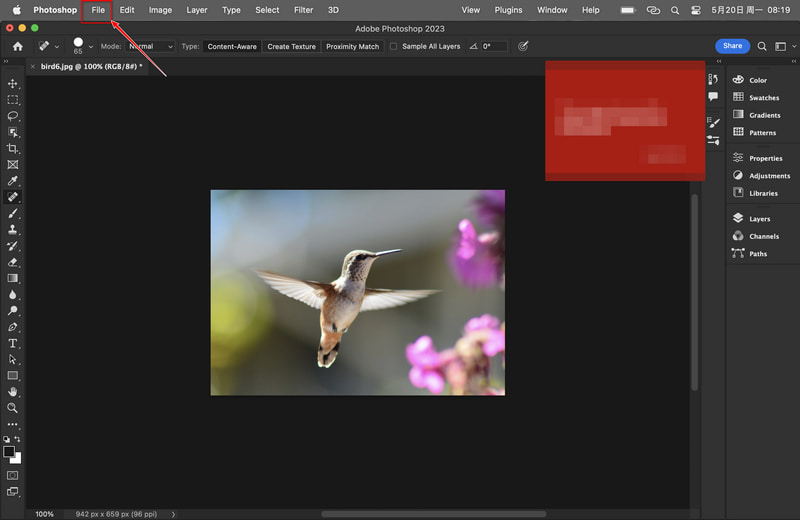Image resolution: width=800 pixels, height=520 pixels.
Task: Select the Object Selection tool
Action: [12, 133]
